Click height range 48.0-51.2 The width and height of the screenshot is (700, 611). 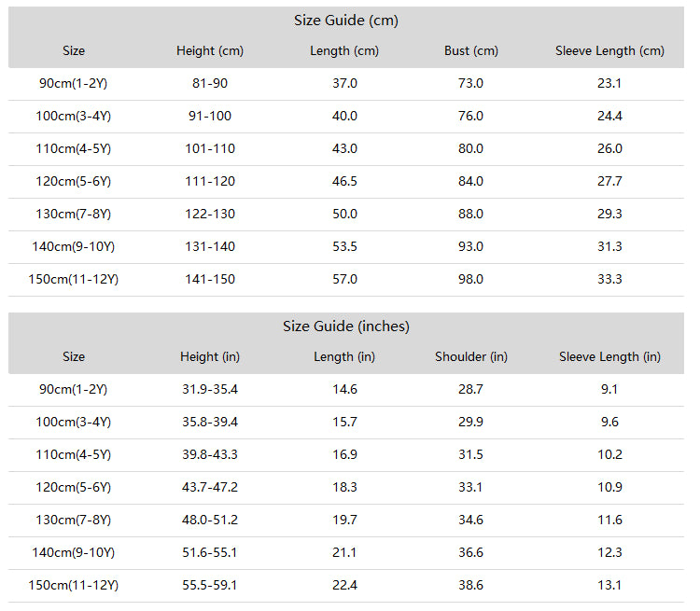click(210, 520)
